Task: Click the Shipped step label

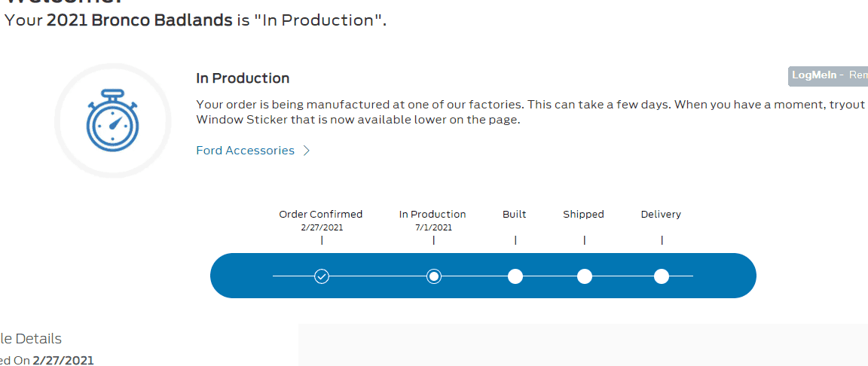Action: (583, 215)
